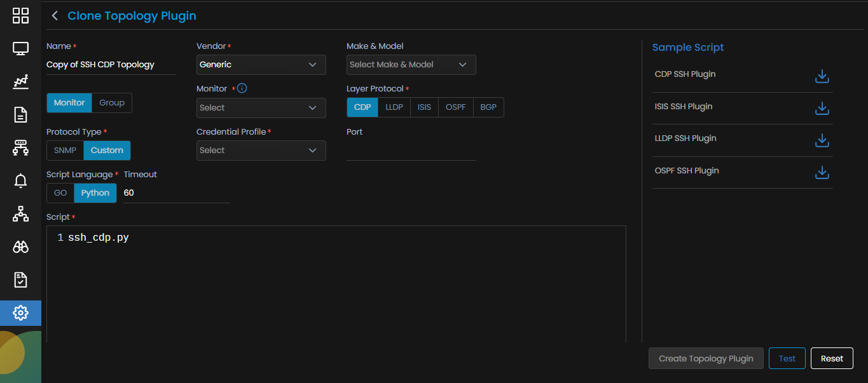Open the metrics chart icon in sidebar

pyautogui.click(x=20, y=82)
